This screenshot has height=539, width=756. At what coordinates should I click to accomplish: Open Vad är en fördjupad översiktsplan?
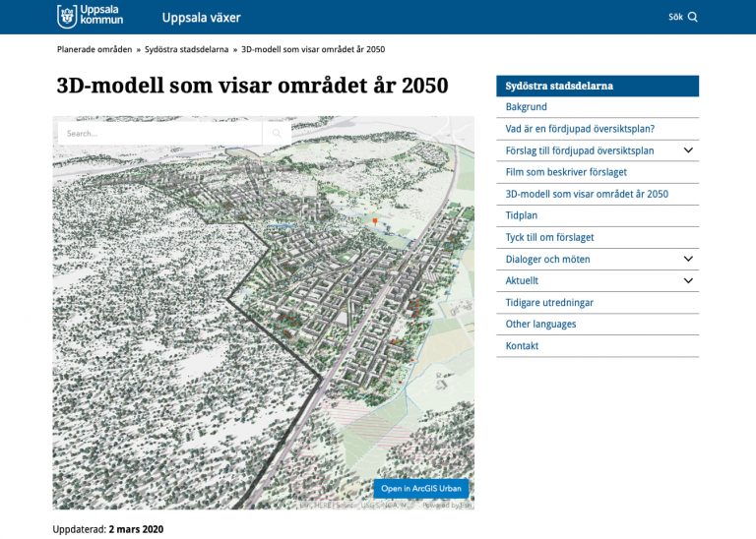[x=580, y=129]
